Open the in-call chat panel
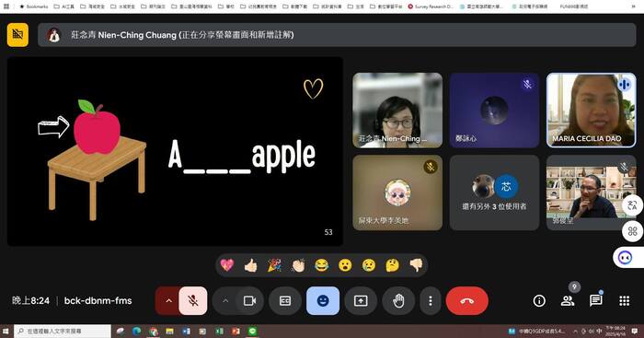 (x=595, y=301)
